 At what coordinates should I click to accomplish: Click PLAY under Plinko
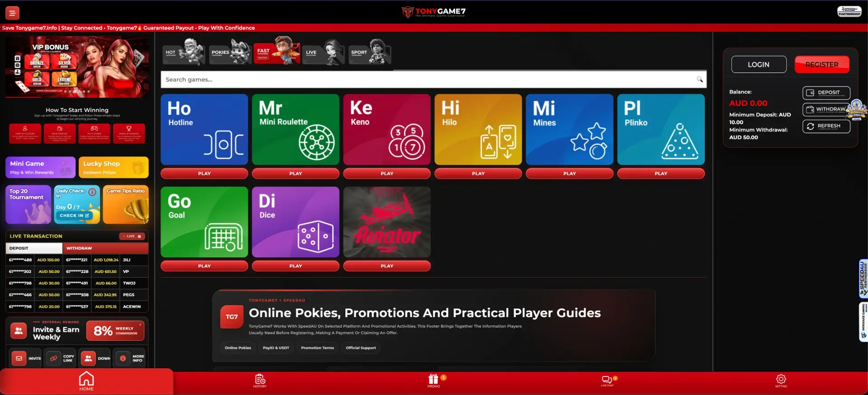[661, 174]
